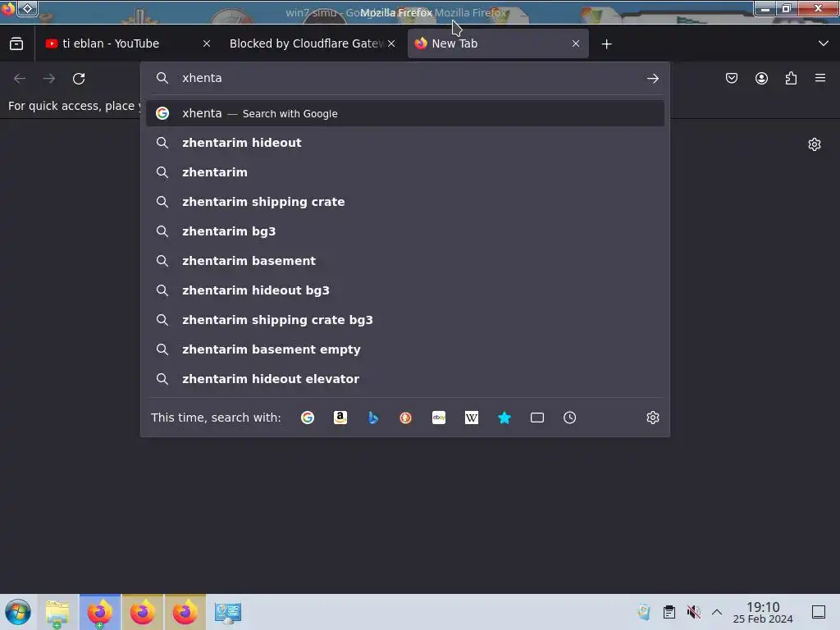Choose suggestion zhentarim shipping crate bg3
Screen dimensions: 840x630
pos(405,320)
